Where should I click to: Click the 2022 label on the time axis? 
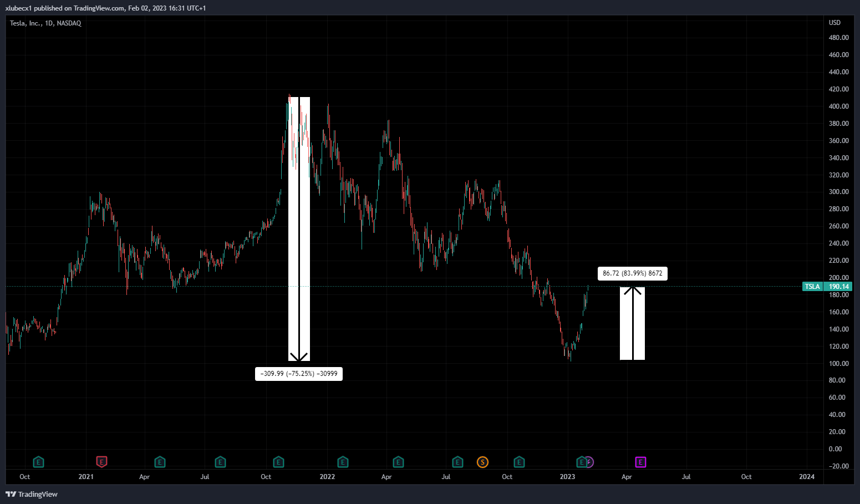pos(327,477)
